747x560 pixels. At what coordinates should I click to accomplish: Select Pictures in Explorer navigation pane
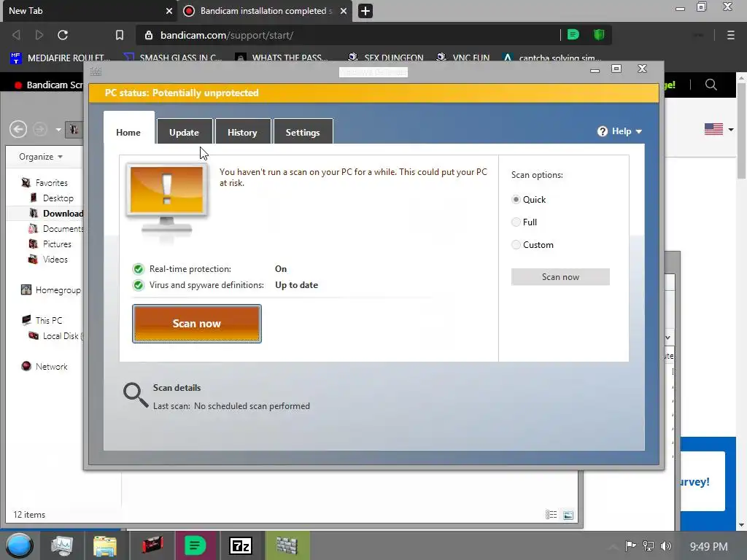pos(50,244)
